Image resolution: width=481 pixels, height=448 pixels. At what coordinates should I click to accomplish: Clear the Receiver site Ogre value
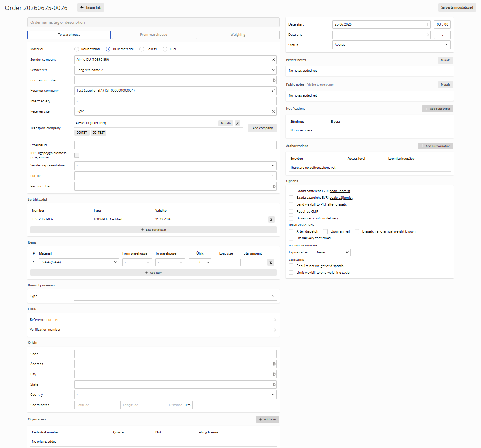[273, 111]
